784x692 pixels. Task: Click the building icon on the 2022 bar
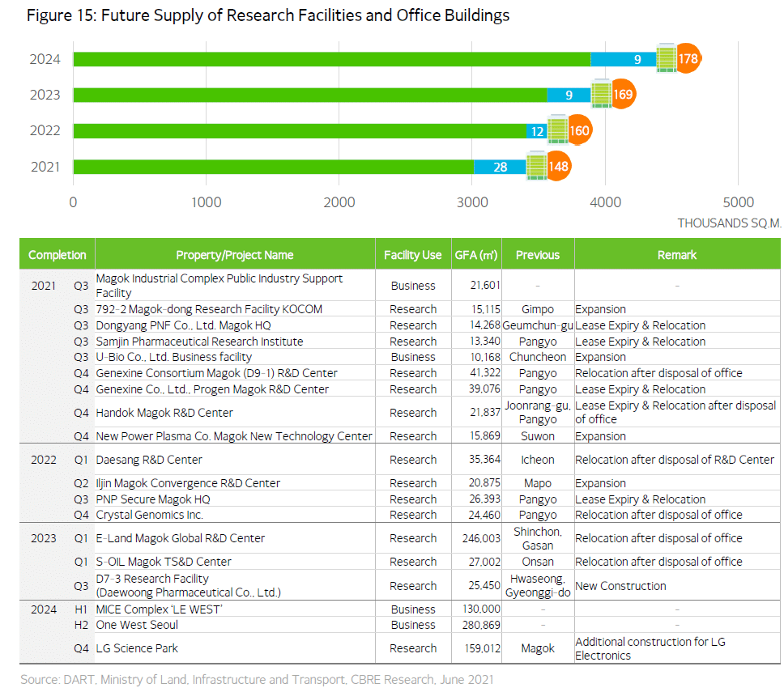tap(558, 130)
